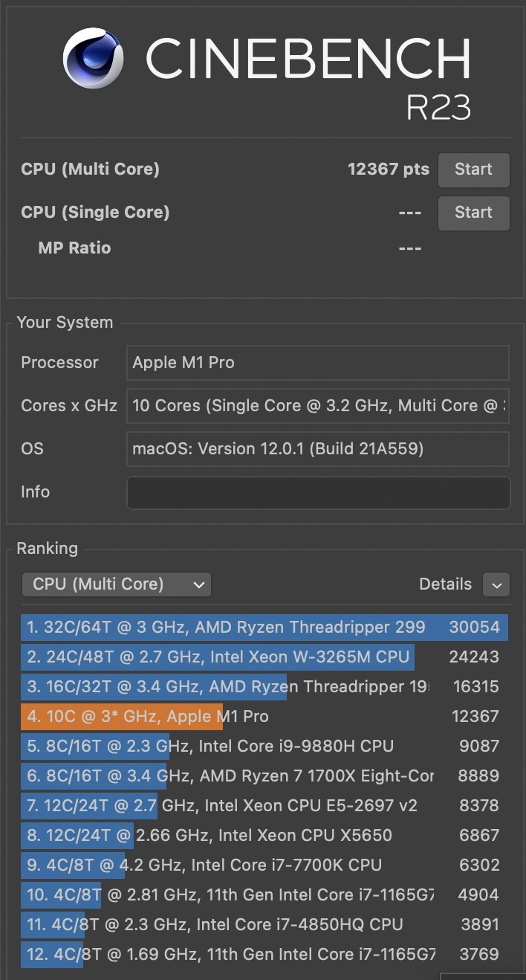This screenshot has height=980, width=526.
Task: Click the OS field showing macOS Version 12.0.1
Action: [318, 449]
